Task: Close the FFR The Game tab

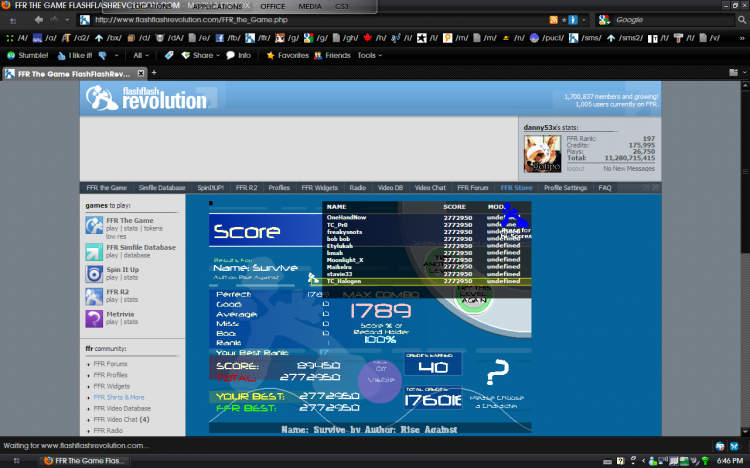Action: point(141,73)
